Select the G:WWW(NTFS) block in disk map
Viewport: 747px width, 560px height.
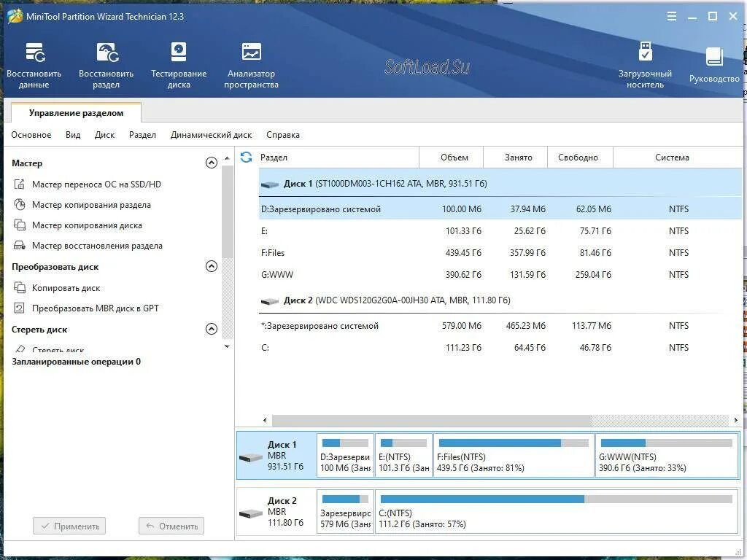(x=667, y=455)
